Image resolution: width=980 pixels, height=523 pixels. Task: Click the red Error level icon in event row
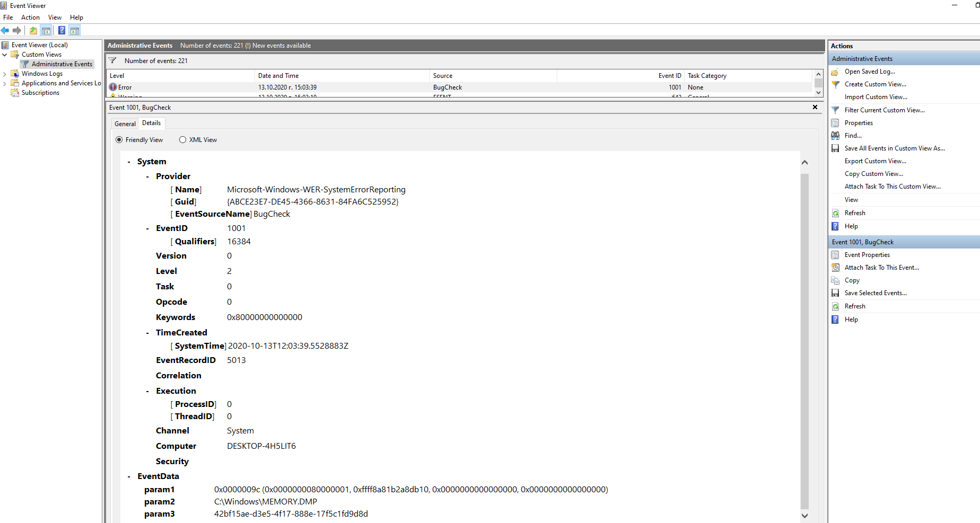pos(113,87)
